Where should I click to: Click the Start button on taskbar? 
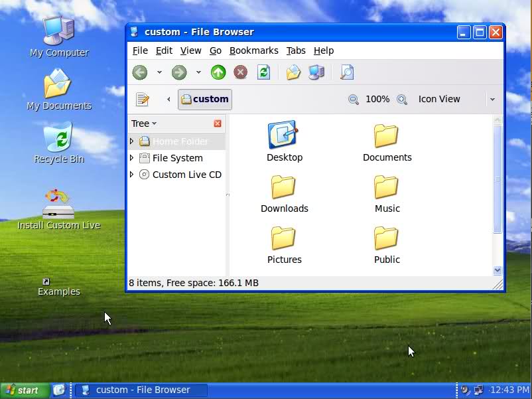click(25, 390)
